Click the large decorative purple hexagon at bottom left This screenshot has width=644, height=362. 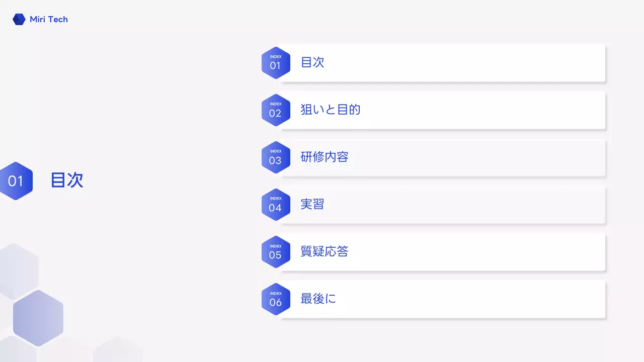tap(38, 318)
